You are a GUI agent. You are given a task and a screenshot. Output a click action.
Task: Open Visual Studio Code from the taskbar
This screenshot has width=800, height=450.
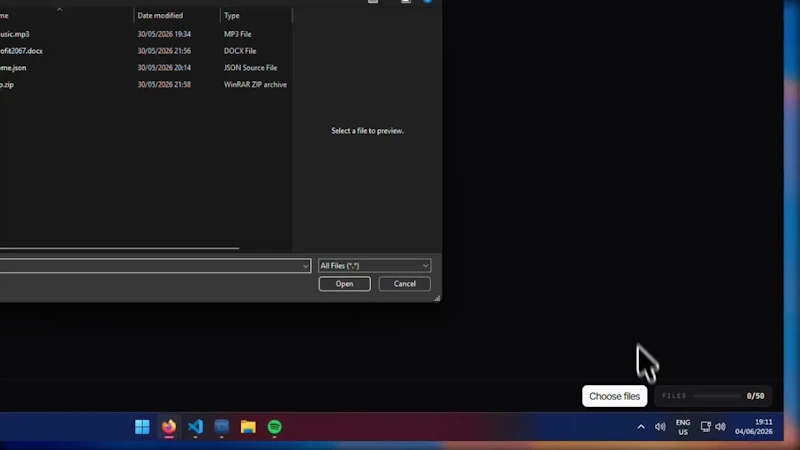[195, 427]
